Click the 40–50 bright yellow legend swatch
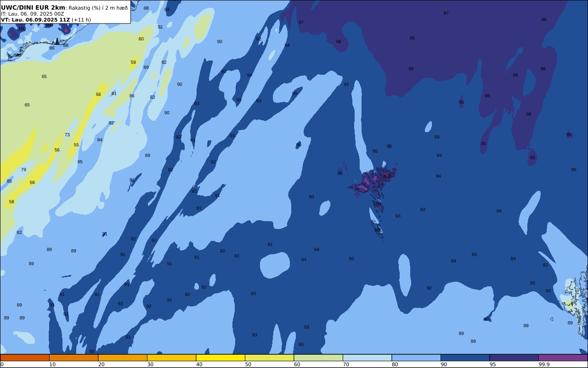588x368 pixels. pos(220,357)
